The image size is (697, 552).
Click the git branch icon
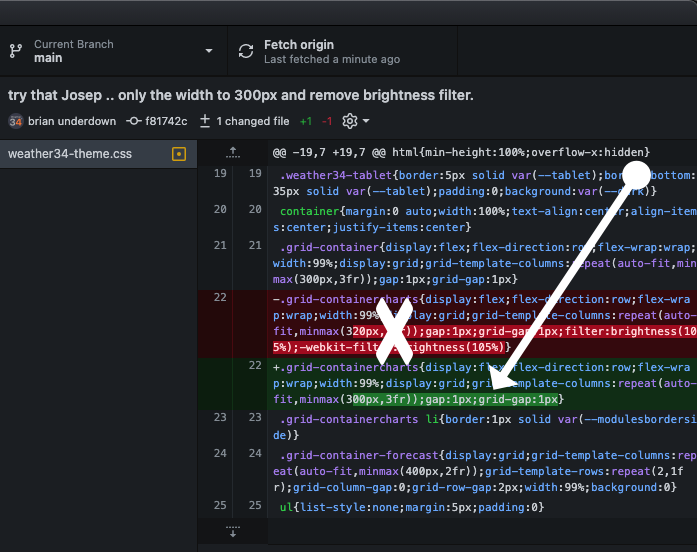tap(16, 51)
